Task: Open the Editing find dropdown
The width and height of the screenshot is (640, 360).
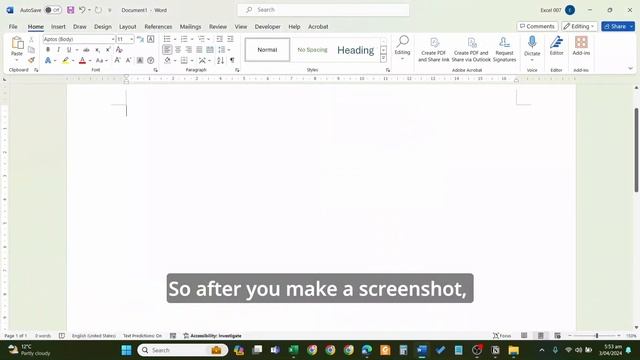Action: click(x=402, y=48)
